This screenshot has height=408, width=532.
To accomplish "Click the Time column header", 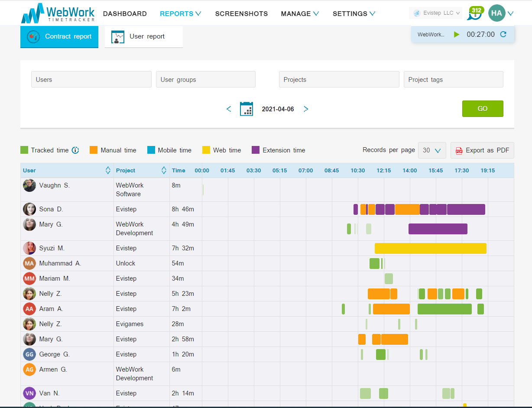I will pos(178,171).
